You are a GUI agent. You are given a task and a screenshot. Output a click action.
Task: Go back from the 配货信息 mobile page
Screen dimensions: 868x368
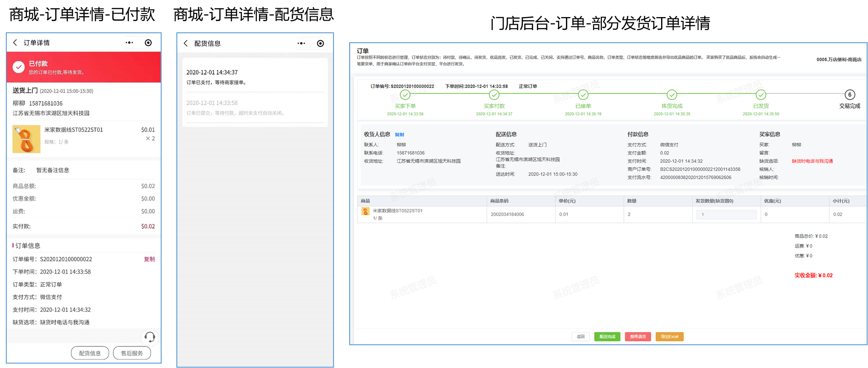(x=186, y=43)
